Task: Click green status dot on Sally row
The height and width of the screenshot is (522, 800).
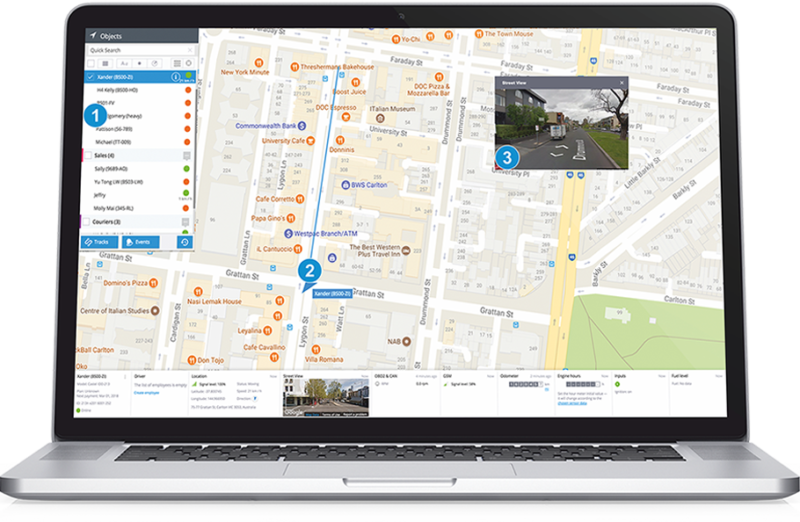Action: [x=186, y=169]
